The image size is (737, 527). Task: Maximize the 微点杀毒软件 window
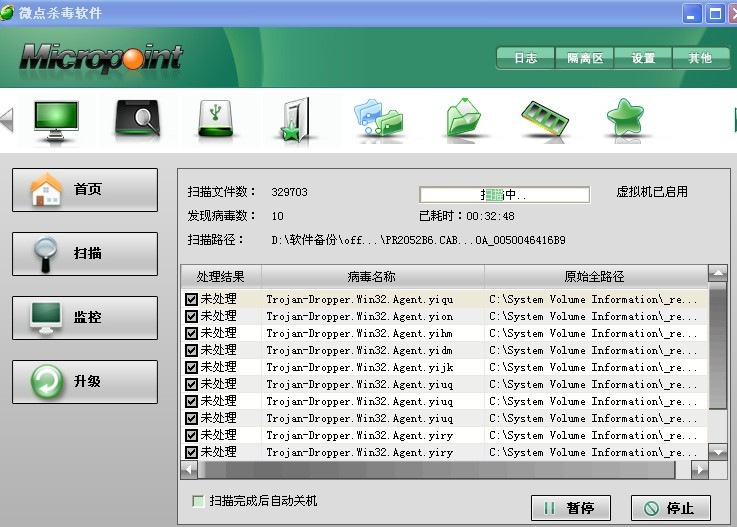tap(714, 14)
